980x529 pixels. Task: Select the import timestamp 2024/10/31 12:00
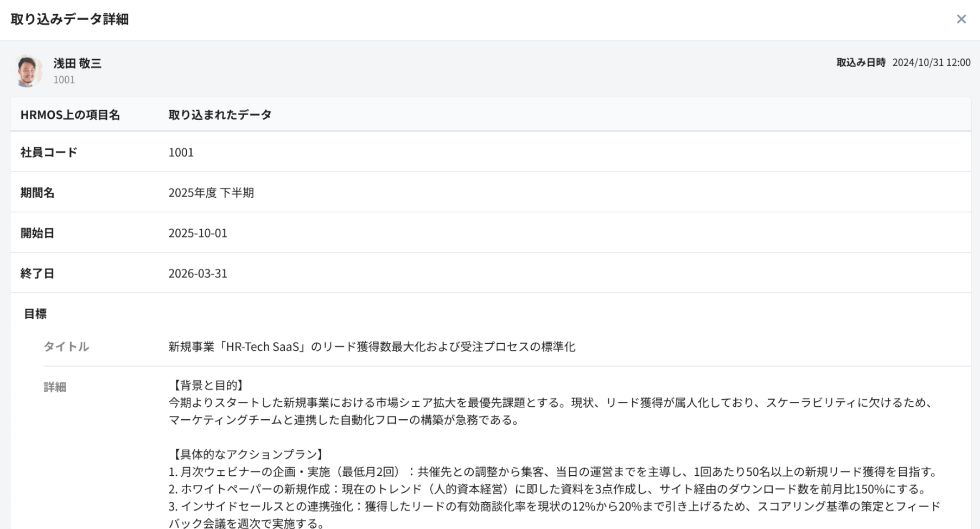coord(931,62)
